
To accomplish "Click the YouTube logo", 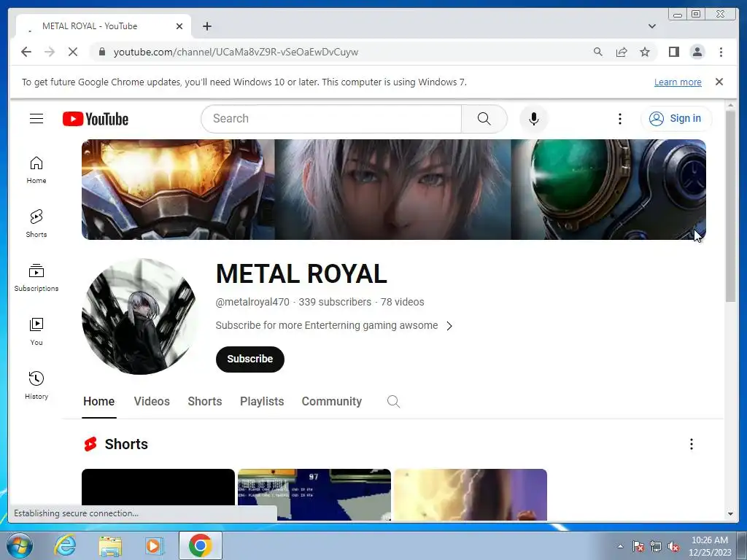I will 96,119.
